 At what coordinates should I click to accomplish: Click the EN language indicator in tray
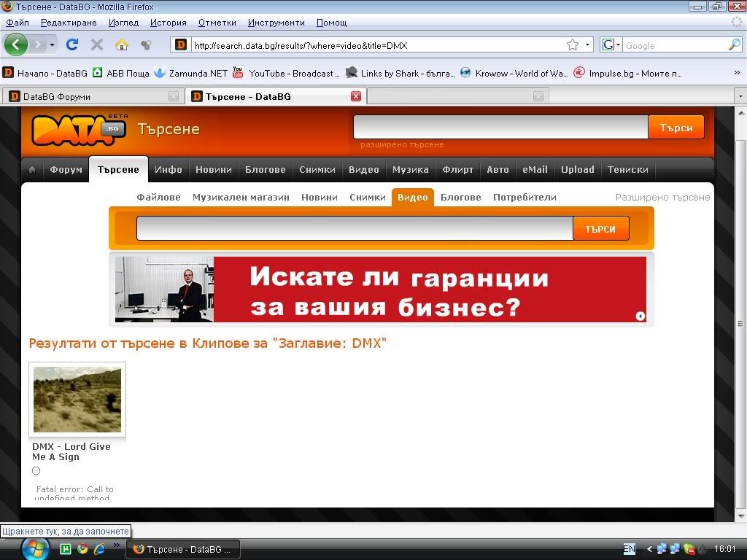coord(630,548)
